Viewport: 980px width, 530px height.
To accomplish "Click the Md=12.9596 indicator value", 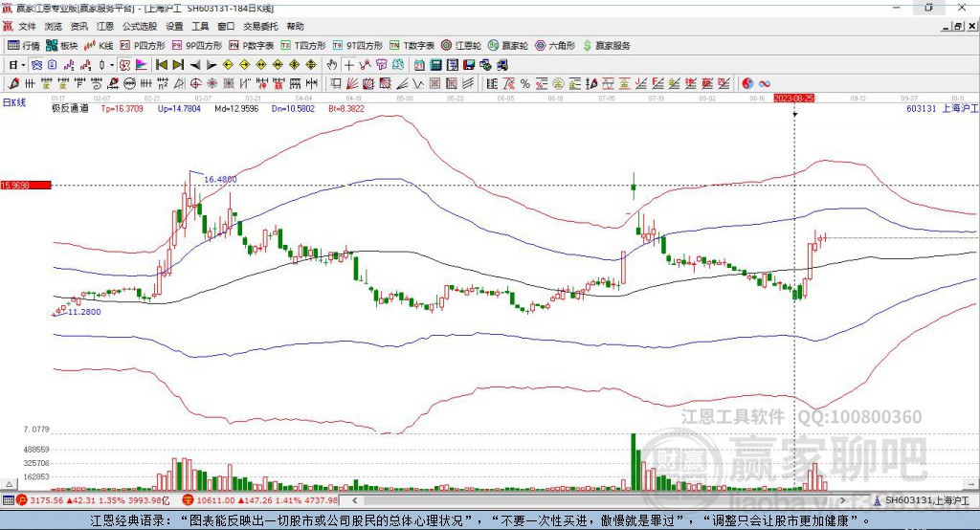I will pos(236,108).
